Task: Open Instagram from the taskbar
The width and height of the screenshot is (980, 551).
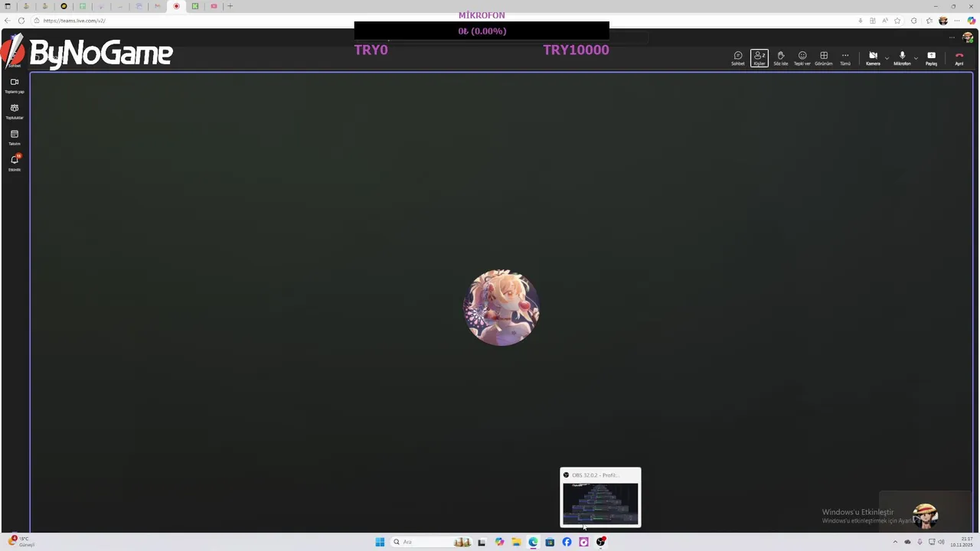Action: pyautogui.click(x=583, y=542)
